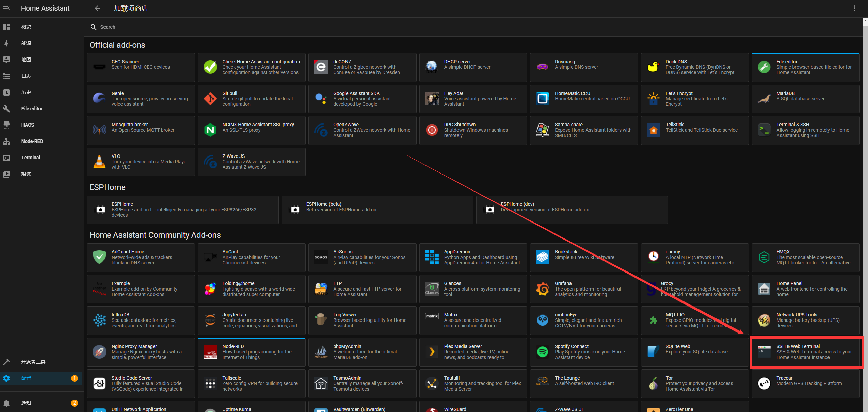Click the Plex Media Server icon
Screen dimensions: 868x412
432,352
